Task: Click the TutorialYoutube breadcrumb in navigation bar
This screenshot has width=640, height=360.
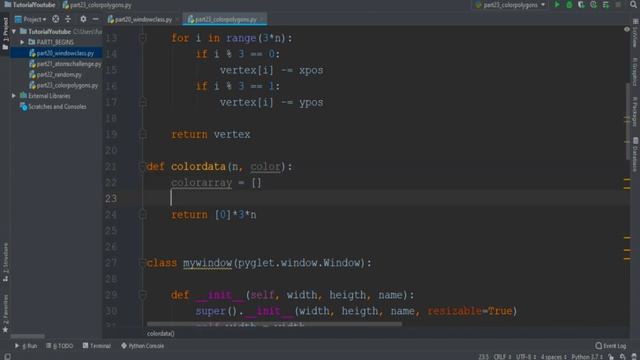Action: click(x=29, y=5)
